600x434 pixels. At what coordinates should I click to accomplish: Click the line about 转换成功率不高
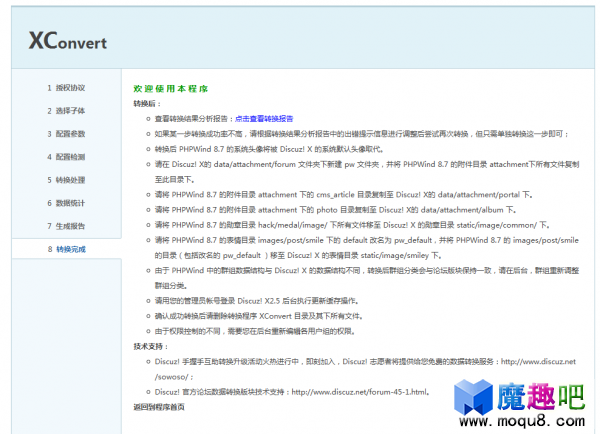[362, 134]
